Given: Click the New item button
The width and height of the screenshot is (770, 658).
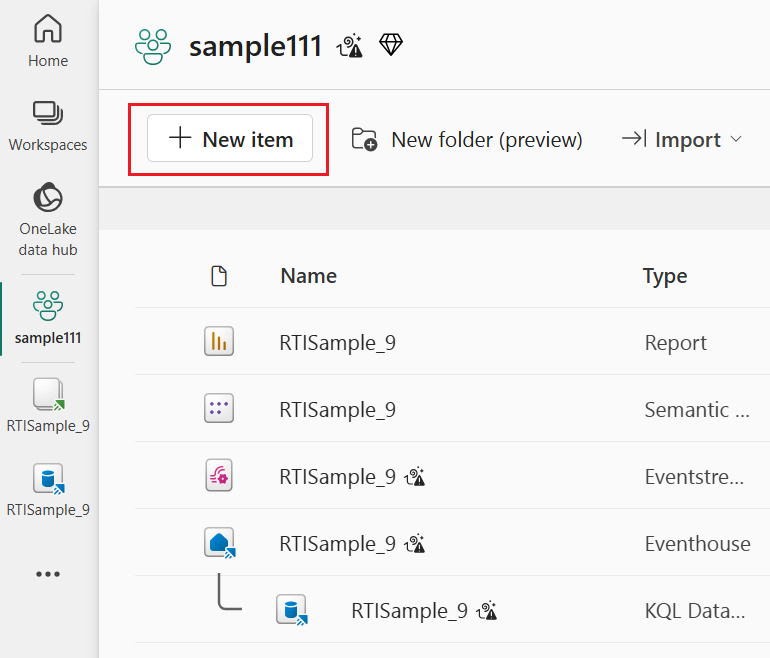Looking at the screenshot, I should [230, 139].
